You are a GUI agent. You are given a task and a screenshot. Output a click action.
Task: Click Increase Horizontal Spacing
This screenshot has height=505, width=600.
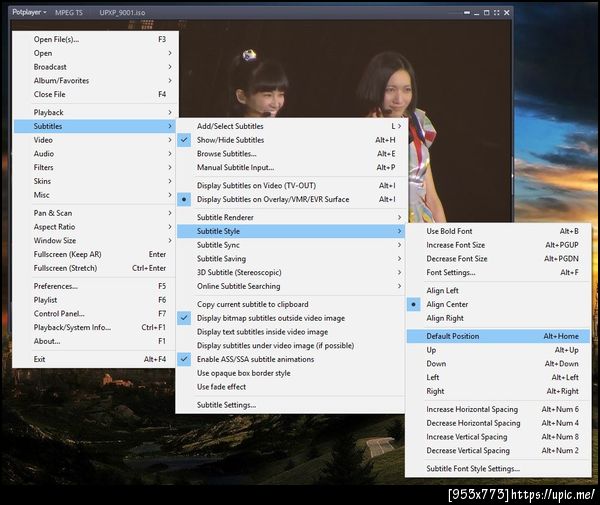[498, 409]
